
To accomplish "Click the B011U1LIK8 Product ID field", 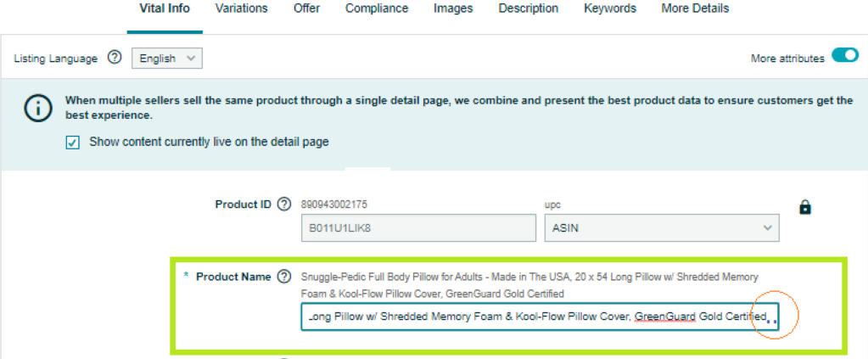I will click(x=418, y=227).
